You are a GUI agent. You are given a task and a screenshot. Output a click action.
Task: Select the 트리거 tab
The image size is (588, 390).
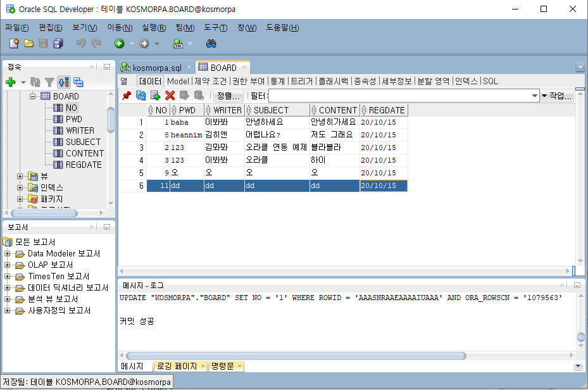click(302, 82)
